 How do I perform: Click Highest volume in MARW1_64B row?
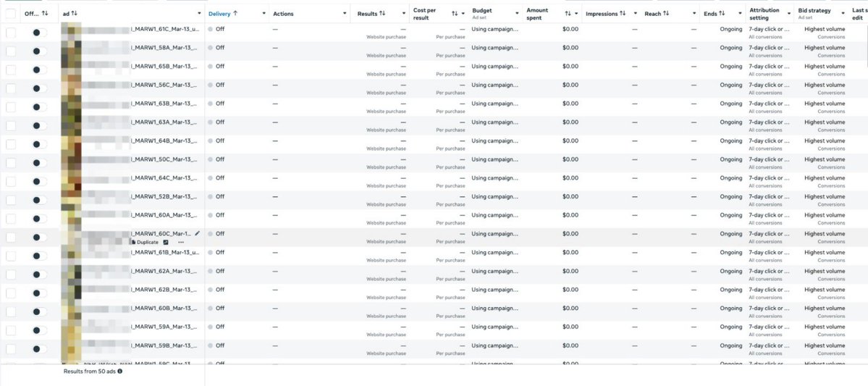(x=825, y=140)
